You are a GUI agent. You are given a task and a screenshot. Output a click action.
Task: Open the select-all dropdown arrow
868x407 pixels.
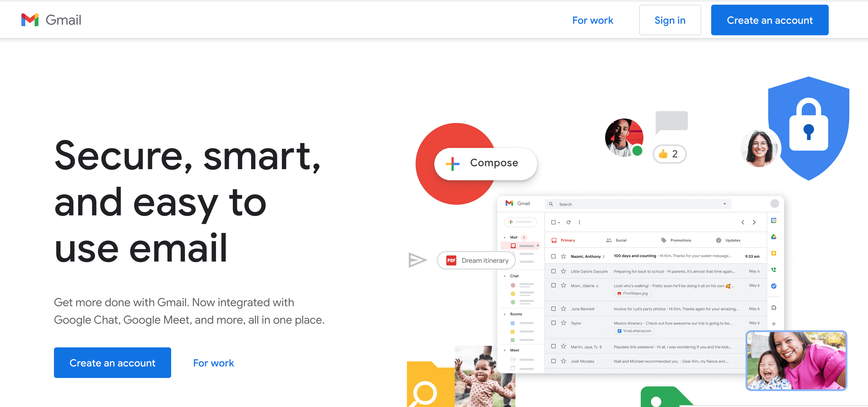tap(559, 223)
